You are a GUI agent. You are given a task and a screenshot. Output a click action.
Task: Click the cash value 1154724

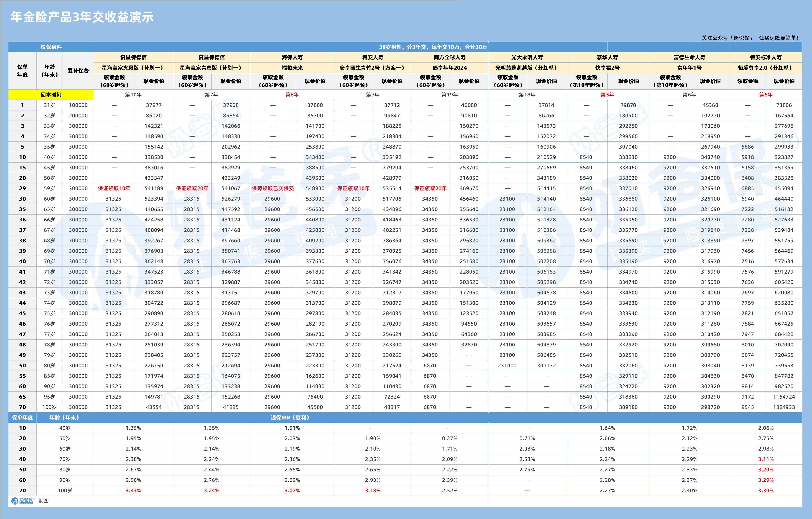pyautogui.click(x=784, y=397)
